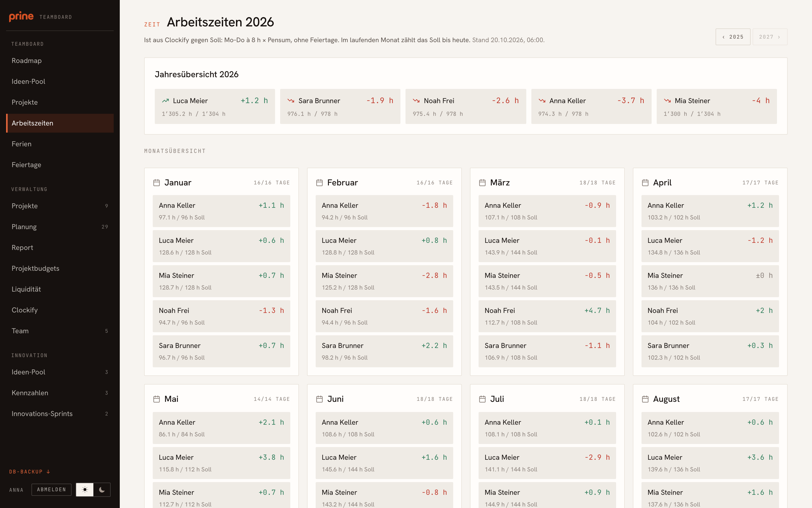Click Sara Brunner's downward trend icon
Screen dimensions: 812x508
291,101
